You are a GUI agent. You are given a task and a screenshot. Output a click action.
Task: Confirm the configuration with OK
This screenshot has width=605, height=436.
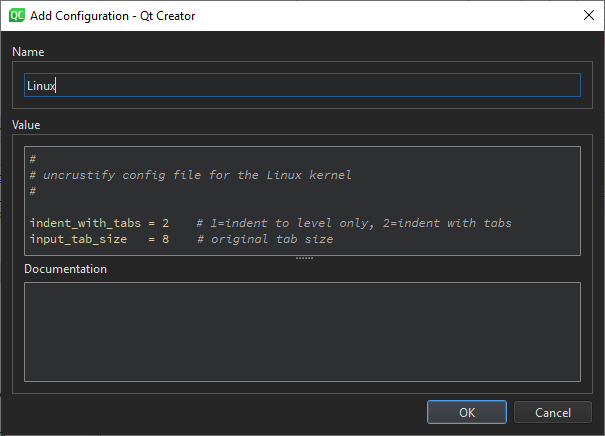click(x=466, y=412)
